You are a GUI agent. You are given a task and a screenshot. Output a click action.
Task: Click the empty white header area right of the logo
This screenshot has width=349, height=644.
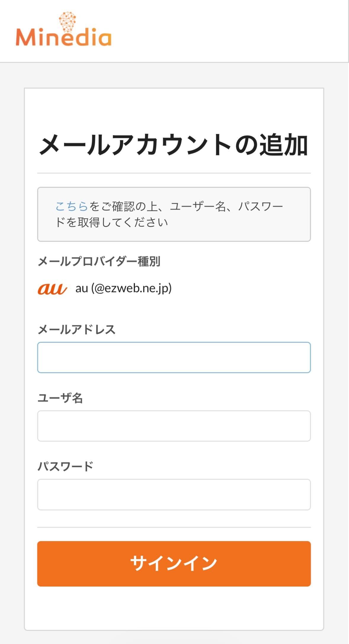(x=231, y=31)
